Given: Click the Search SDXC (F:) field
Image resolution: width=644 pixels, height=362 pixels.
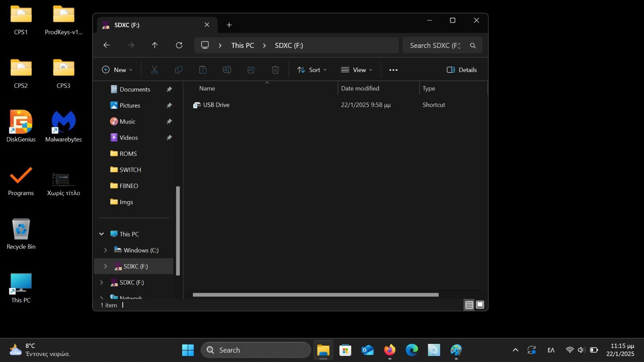Looking at the screenshot, I should (437, 45).
